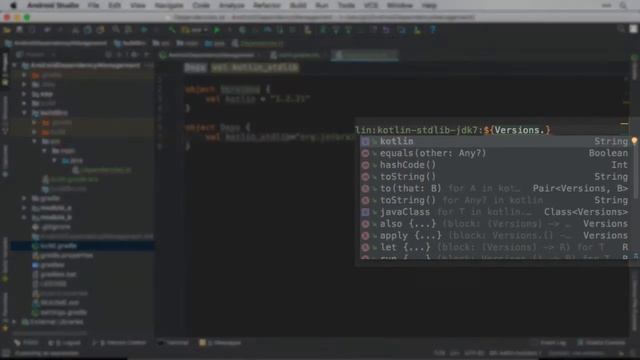Click the macOS Spotlight search icon
The width and height of the screenshot is (640, 360).
pos(623,5)
